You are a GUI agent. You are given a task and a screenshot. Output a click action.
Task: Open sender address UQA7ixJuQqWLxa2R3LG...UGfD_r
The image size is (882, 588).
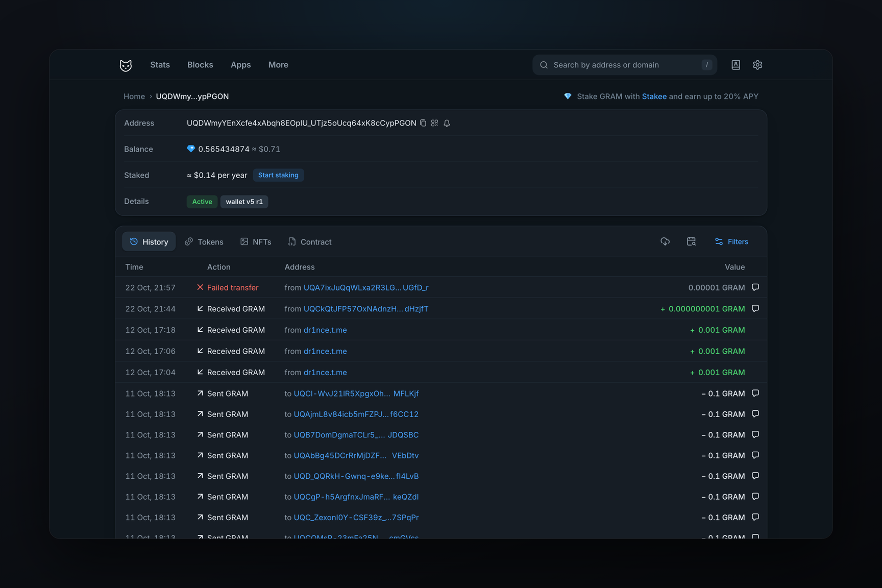tap(366, 287)
